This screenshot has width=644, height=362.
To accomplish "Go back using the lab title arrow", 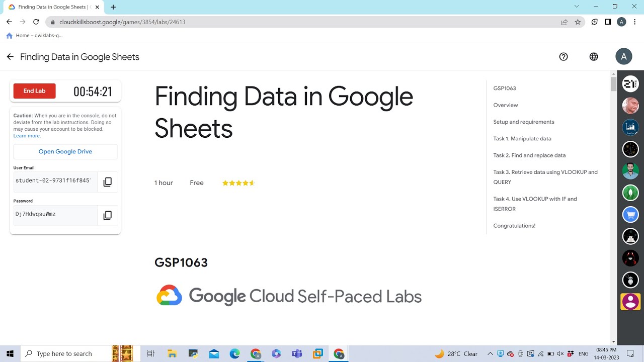I will tap(10, 57).
